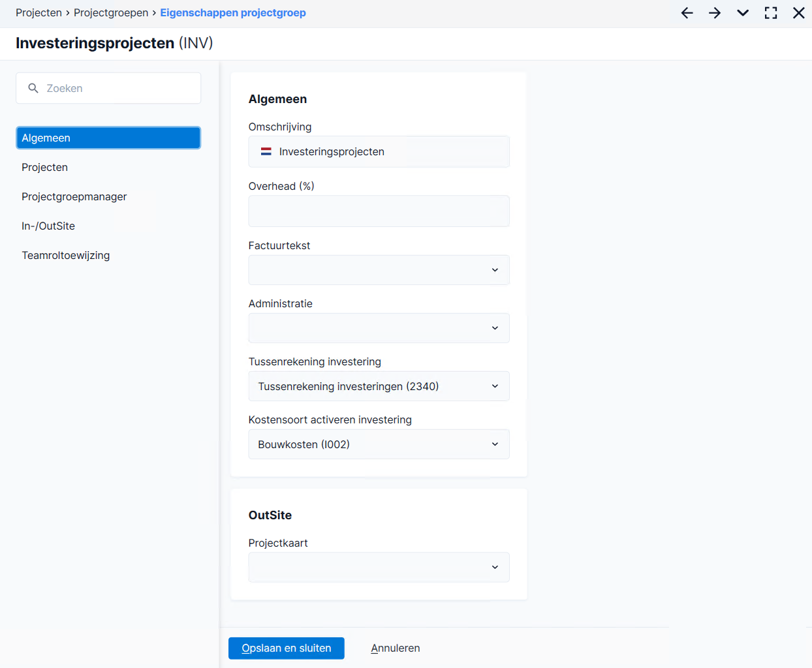Click the search magnifier icon

point(33,88)
